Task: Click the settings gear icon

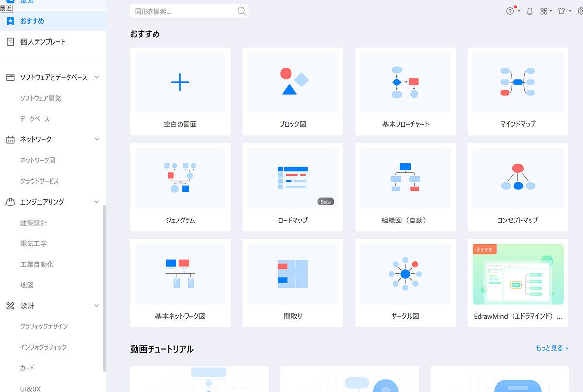Action: coord(580,11)
